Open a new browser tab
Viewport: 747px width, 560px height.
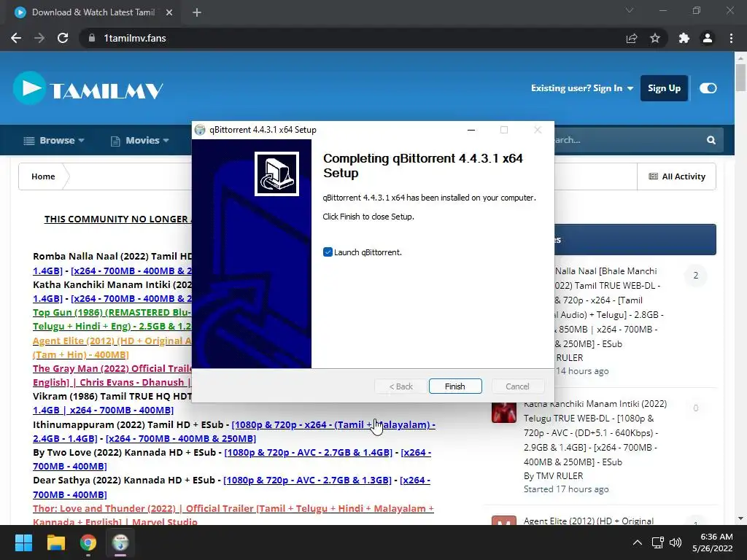point(197,12)
